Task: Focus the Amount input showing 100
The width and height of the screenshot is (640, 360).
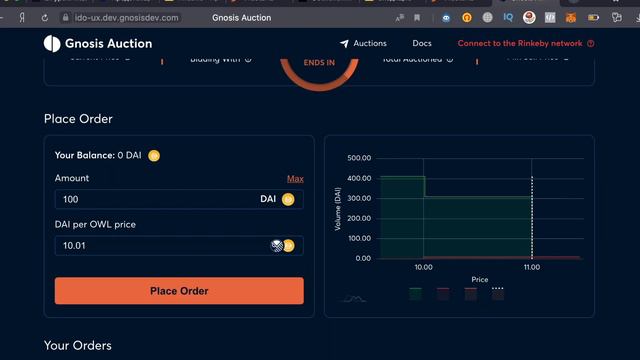Action: [x=179, y=199]
